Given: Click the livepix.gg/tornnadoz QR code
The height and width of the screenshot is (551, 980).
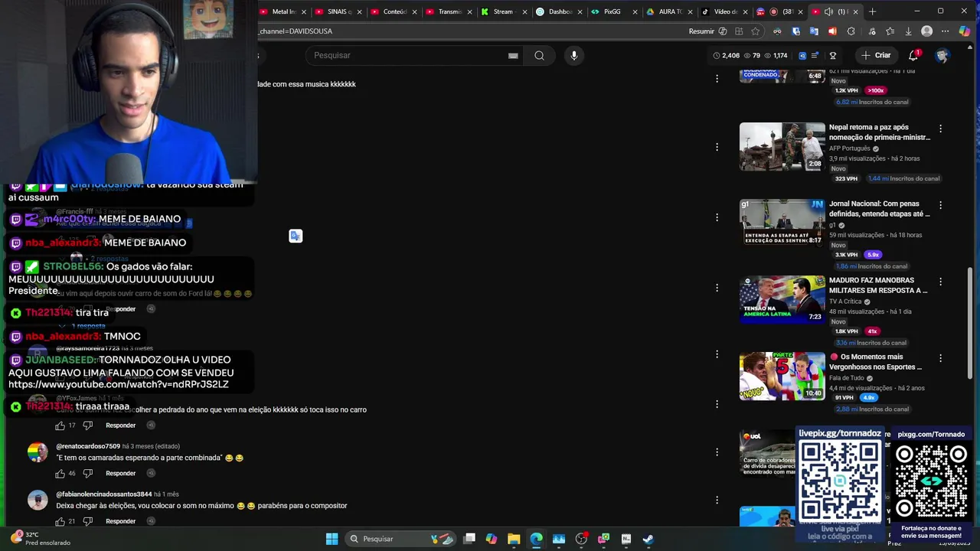Looking at the screenshot, I should pos(840,481).
